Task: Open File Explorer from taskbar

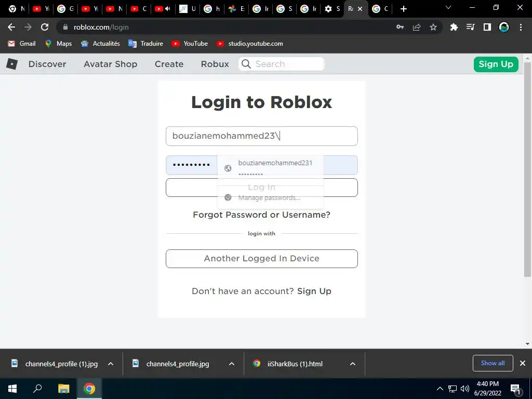Action: point(63,389)
